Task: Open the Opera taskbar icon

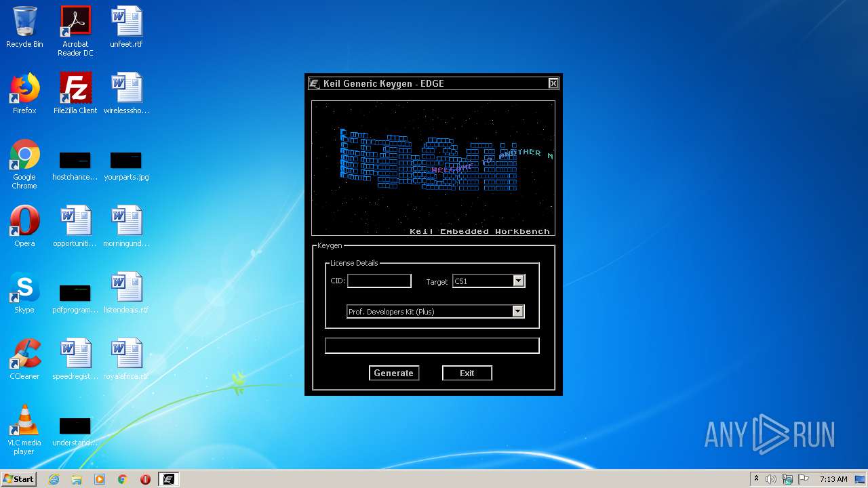Action: pos(145,479)
